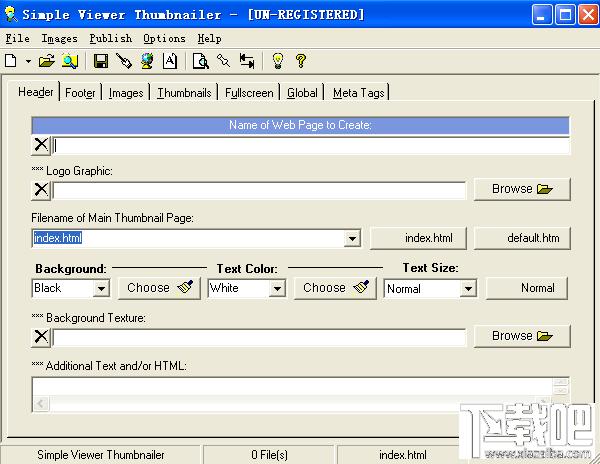Image resolution: width=600 pixels, height=464 pixels.
Task: Click index.html in the status bar
Action: (x=403, y=455)
